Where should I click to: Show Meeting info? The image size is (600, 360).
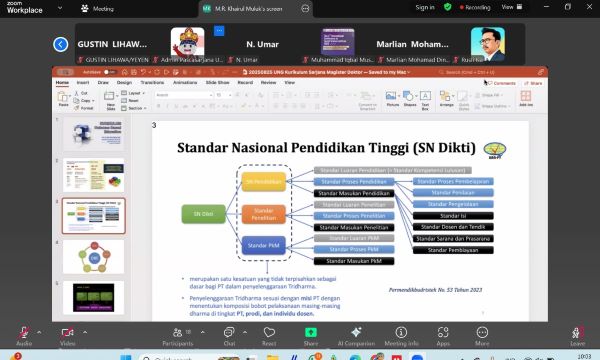tap(401, 336)
